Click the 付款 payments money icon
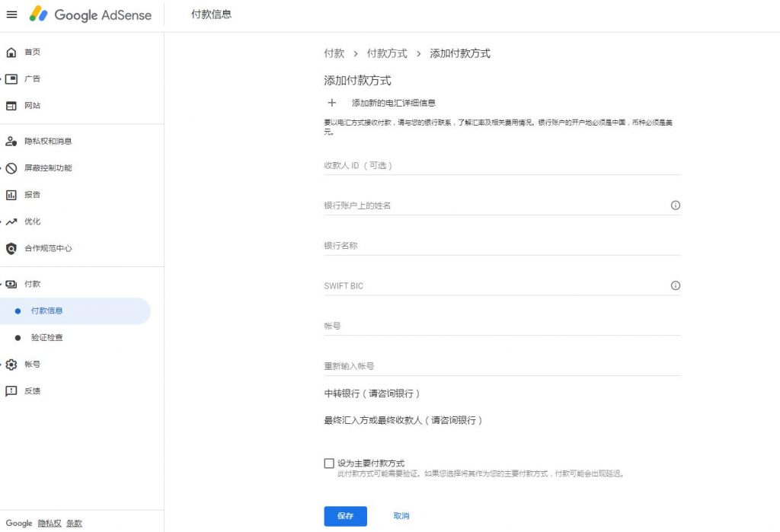The height and width of the screenshot is (532, 780). 11,285
